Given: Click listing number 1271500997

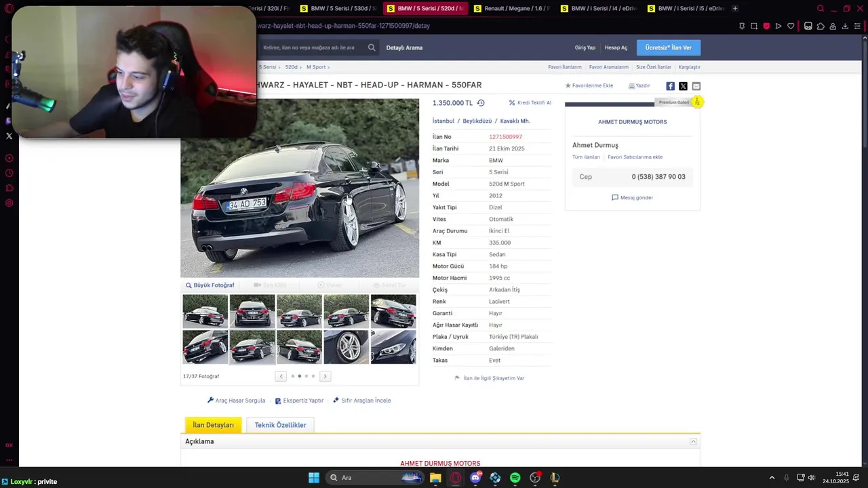Looking at the screenshot, I should [505, 137].
